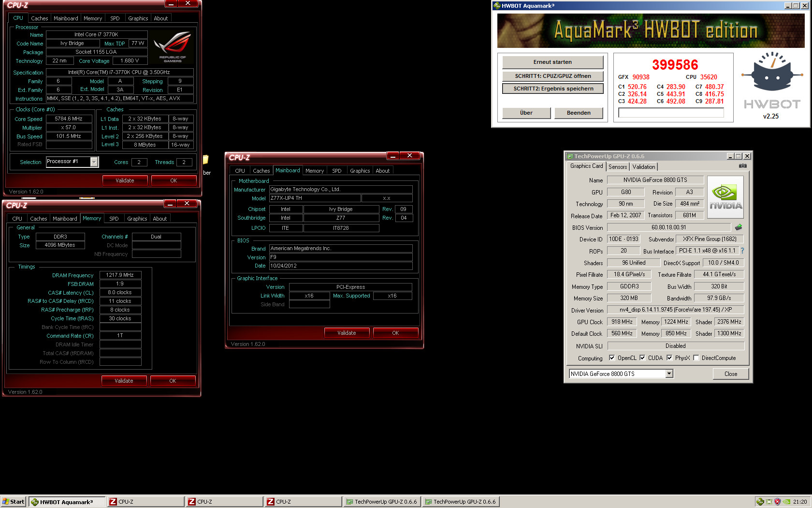Click the Close button in GPU-Z

pos(731,374)
